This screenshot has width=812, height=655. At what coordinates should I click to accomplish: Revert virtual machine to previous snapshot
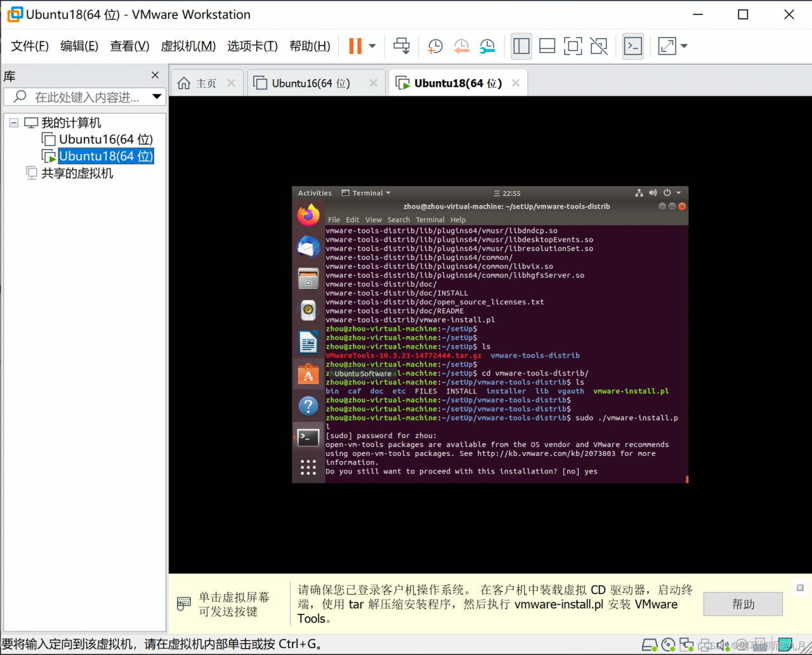pos(461,46)
